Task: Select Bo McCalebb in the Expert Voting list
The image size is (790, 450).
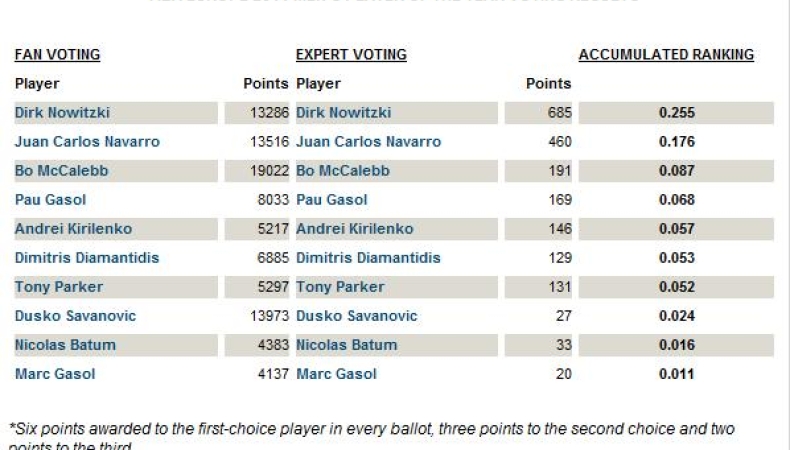Action: pos(343,171)
